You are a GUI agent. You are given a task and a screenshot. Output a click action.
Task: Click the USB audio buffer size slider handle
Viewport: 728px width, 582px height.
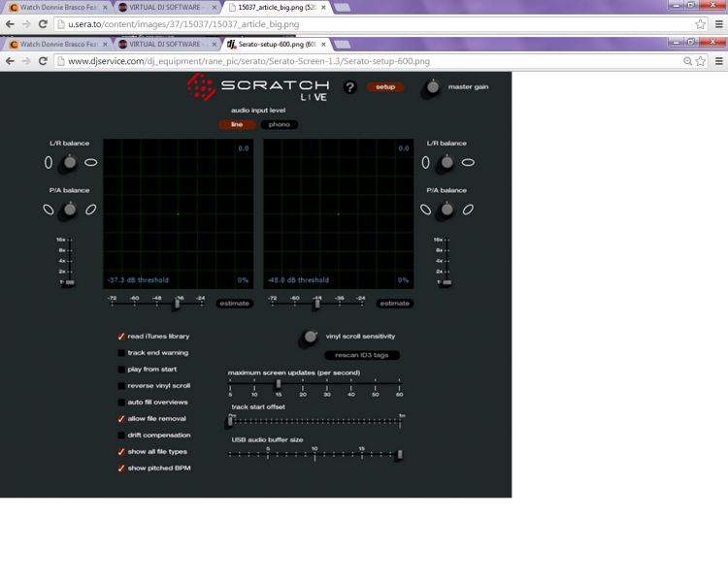click(399, 455)
